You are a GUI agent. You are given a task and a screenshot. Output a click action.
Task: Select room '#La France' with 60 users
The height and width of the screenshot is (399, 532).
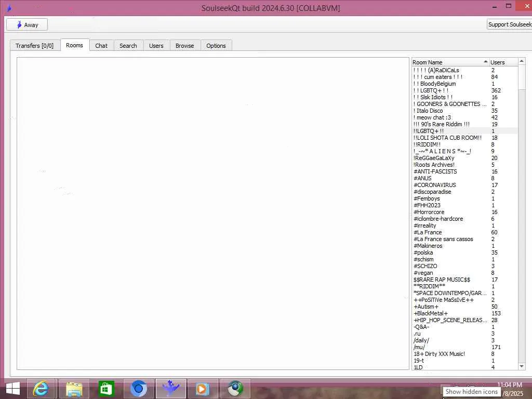[464, 232]
